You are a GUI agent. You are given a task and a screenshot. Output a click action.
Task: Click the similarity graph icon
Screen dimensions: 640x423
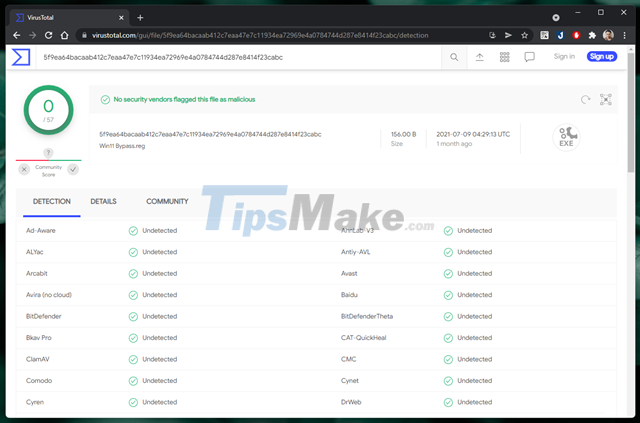(x=606, y=99)
